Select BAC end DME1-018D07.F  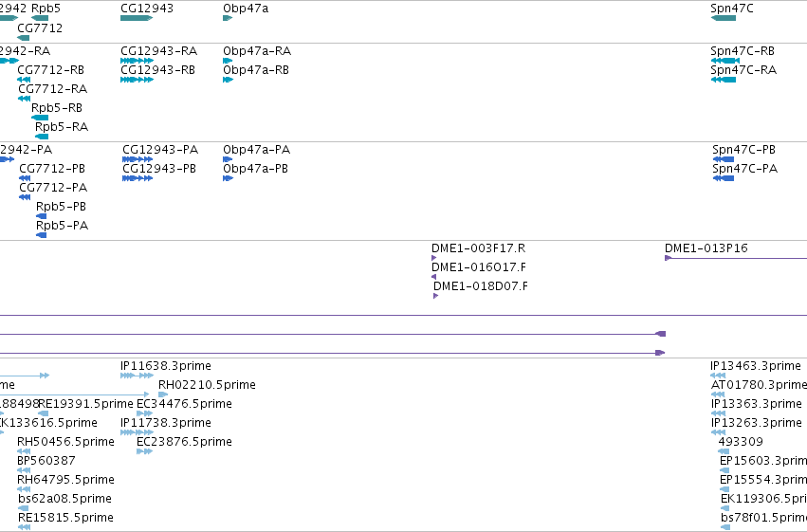[436, 297]
